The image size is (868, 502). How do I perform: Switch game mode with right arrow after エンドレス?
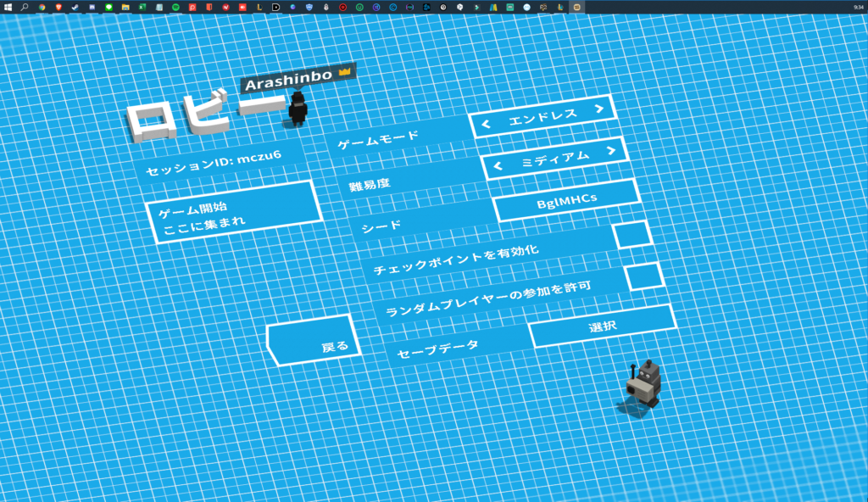click(x=599, y=109)
